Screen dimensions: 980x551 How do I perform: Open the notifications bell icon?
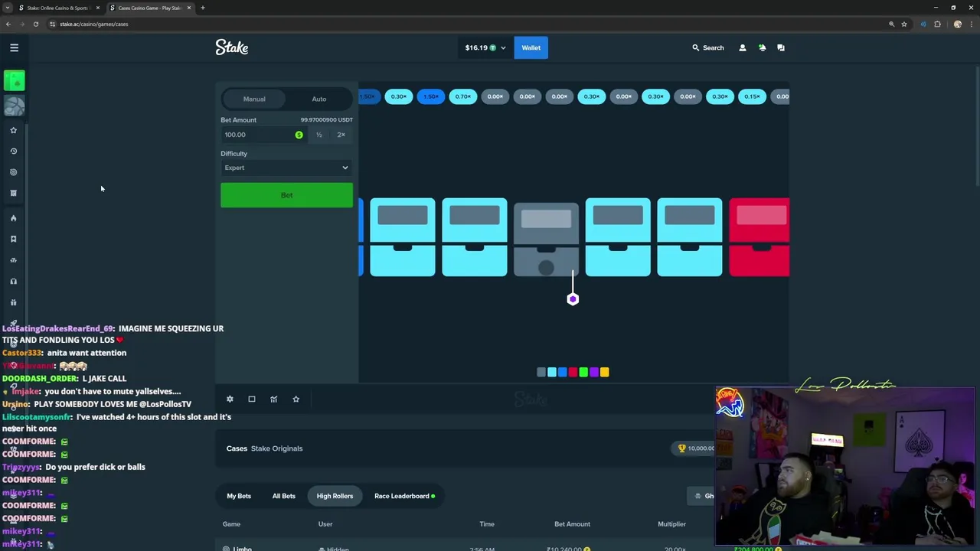click(x=762, y=47)
